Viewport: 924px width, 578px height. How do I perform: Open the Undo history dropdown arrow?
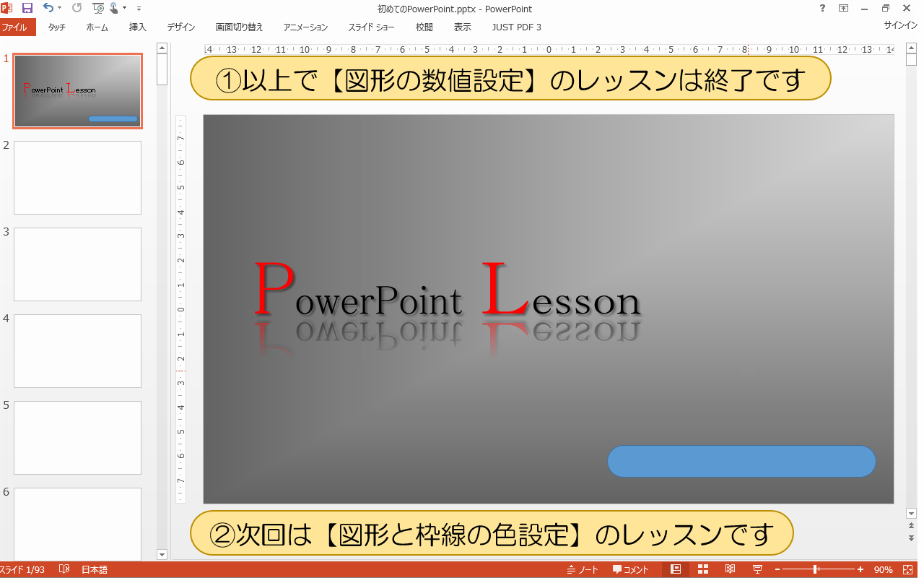(x=59, y=9)
